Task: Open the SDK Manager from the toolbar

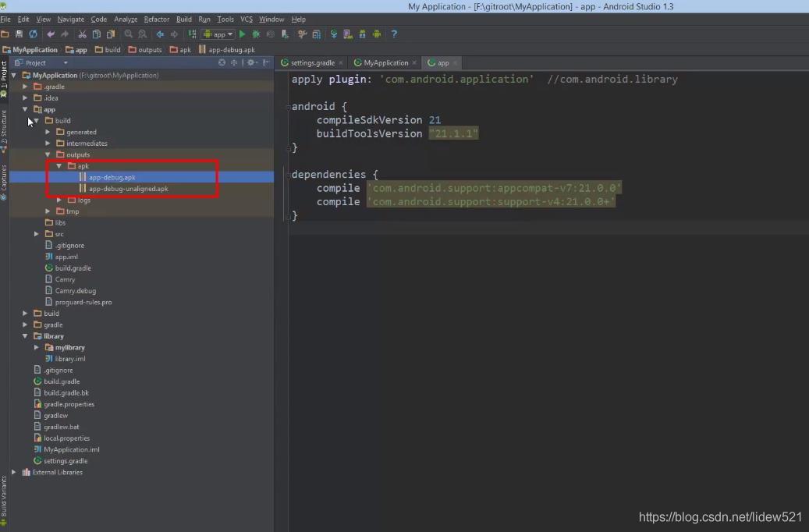Action: pyautogui.click(x=364, y=34)
